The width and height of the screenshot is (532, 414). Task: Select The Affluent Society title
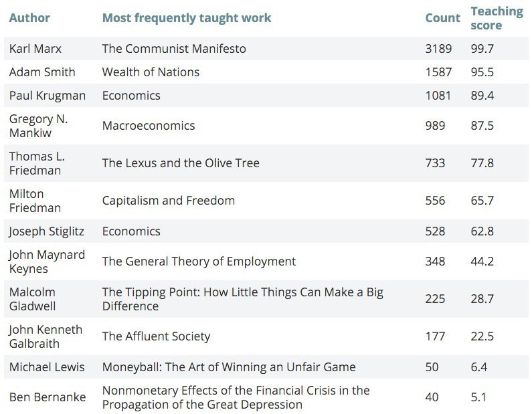[x=156, y=336]
